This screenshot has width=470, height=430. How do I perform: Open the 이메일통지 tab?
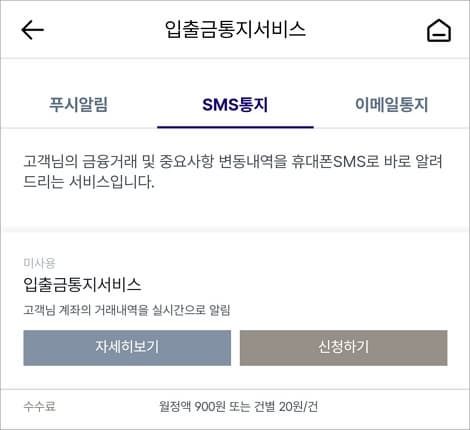point(391,104)
